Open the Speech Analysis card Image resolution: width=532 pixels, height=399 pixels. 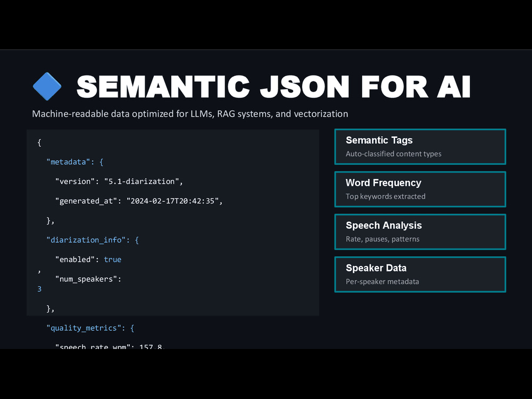(420, 232)
